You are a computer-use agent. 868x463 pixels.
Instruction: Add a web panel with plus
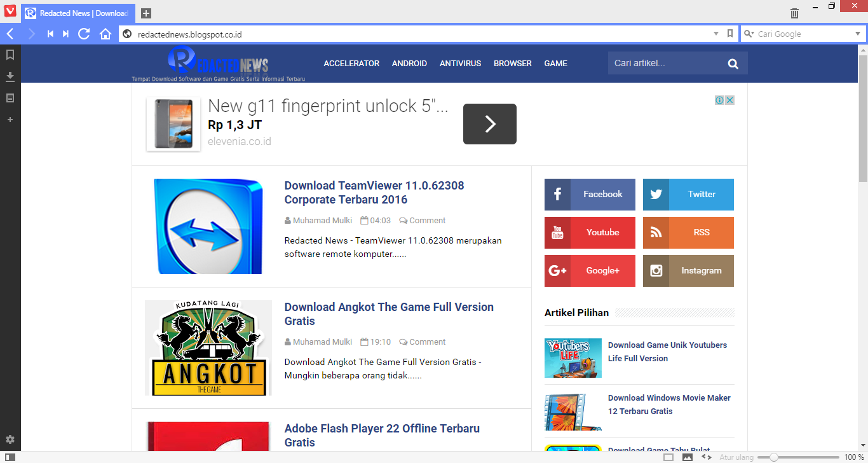point(10,120)
